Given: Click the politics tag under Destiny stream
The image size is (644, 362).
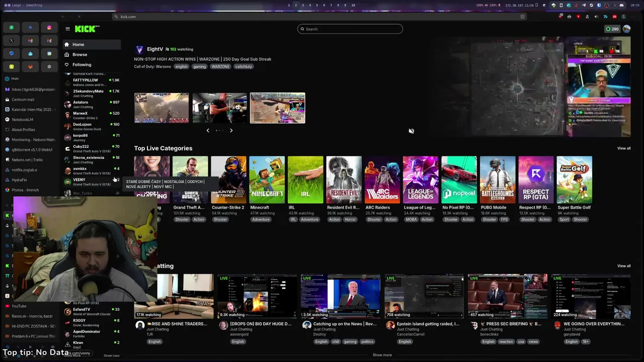Looking at the screenshot, I should click(x=367, y=341).
